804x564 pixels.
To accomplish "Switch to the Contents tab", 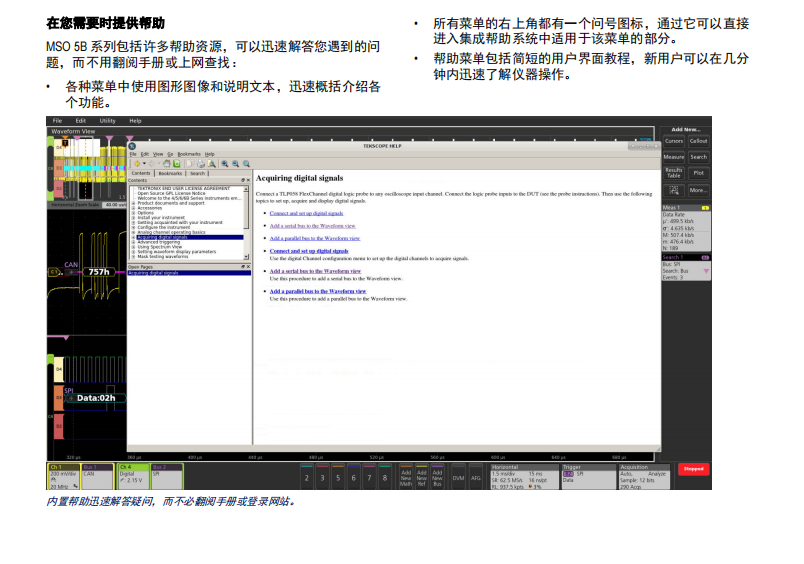I will point(141,173).
